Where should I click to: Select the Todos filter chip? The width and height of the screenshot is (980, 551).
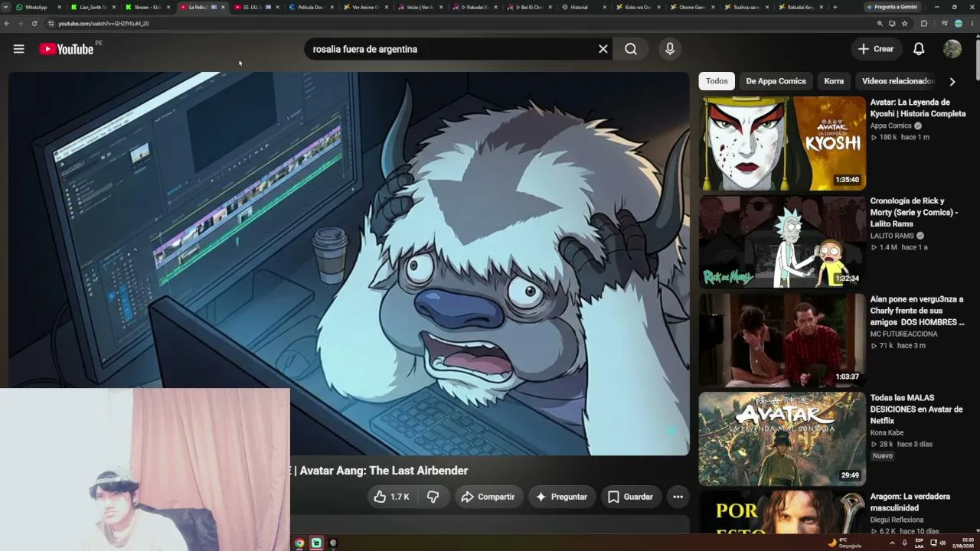[717, 81]
